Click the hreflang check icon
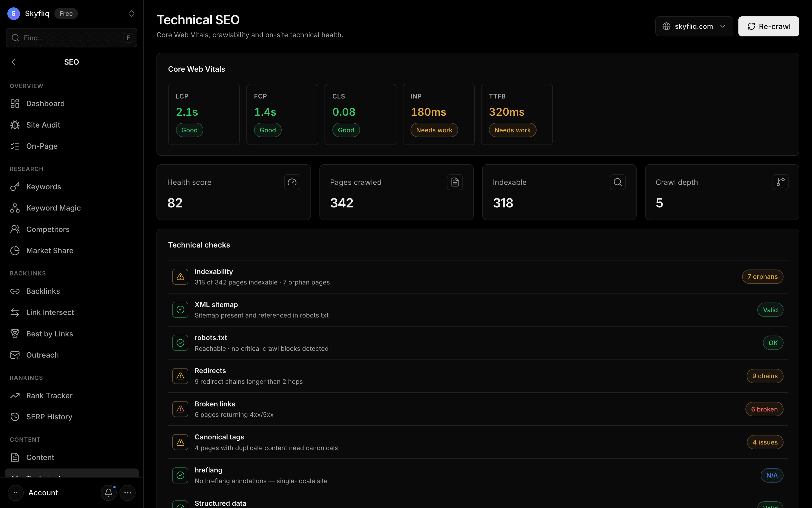The width and height of the screenshot is (812, 508). tap(180, 476)
